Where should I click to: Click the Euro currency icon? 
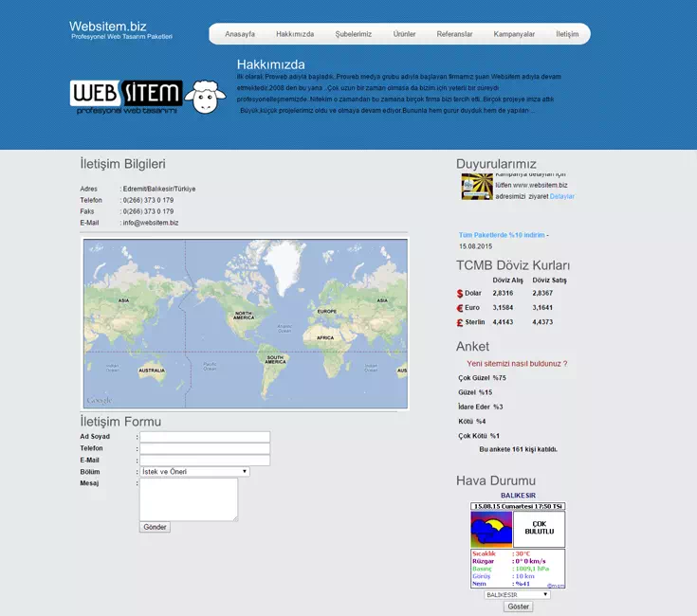[460, 308]
